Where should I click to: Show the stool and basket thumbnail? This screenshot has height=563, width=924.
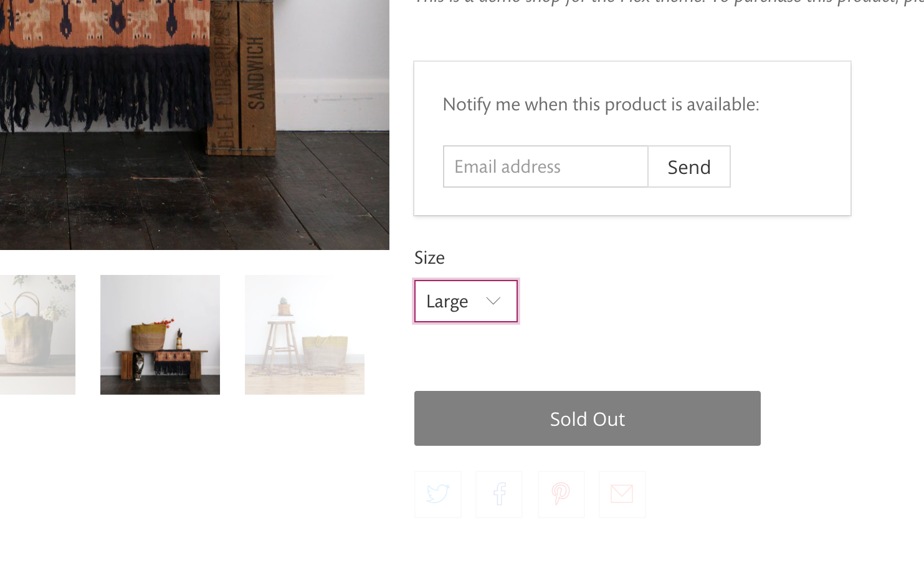[x=305, y=335]
